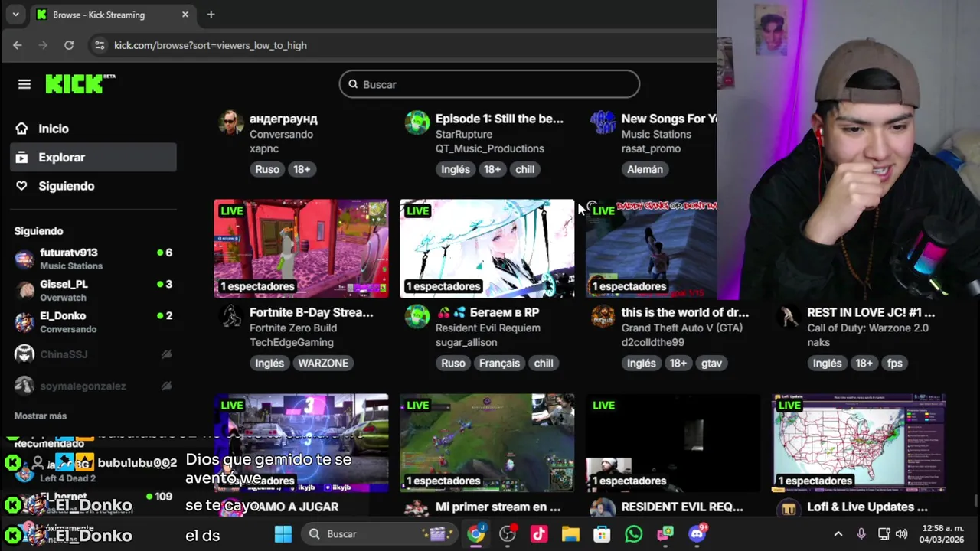Screen dimensions: 980x551
Task: Expand Mostrar más in the following list
Action: click(x=41, y=416)
